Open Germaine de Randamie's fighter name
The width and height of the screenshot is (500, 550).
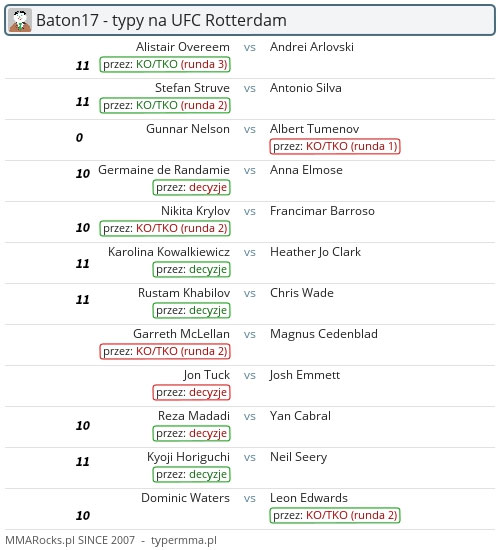(164, 170)
